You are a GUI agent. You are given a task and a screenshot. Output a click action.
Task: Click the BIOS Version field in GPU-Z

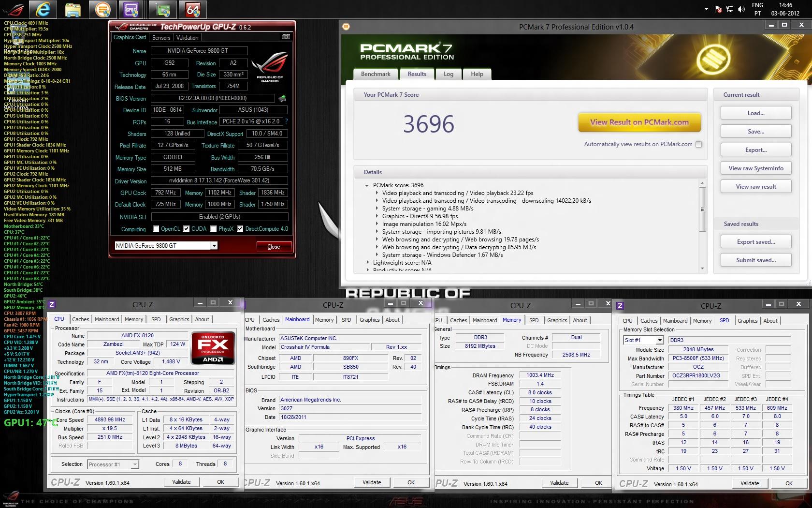tap(212, 98)
